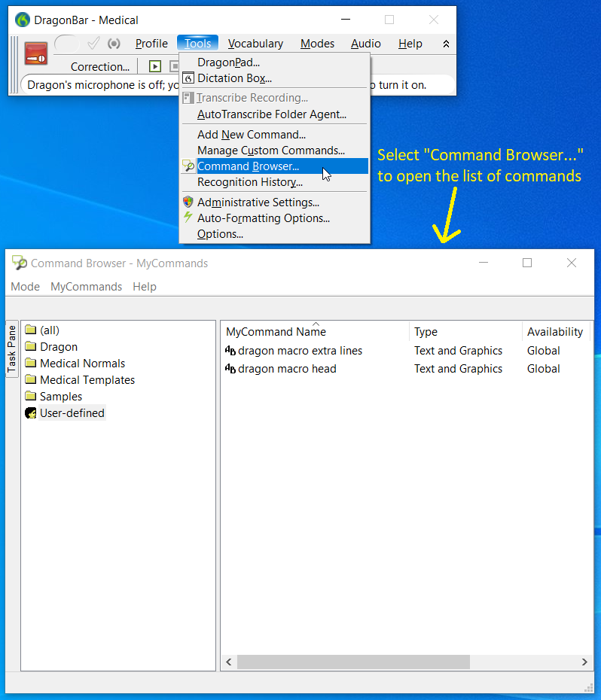The width and height of the screenshot is (601, 700).
Task: Click the User-defined face icon
Action: pos(31,413)
